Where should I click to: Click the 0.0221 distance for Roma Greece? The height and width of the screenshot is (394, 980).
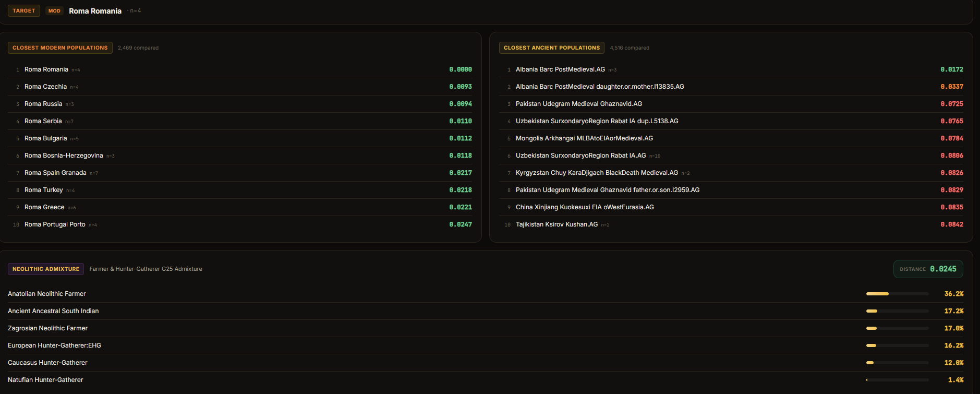461,207
